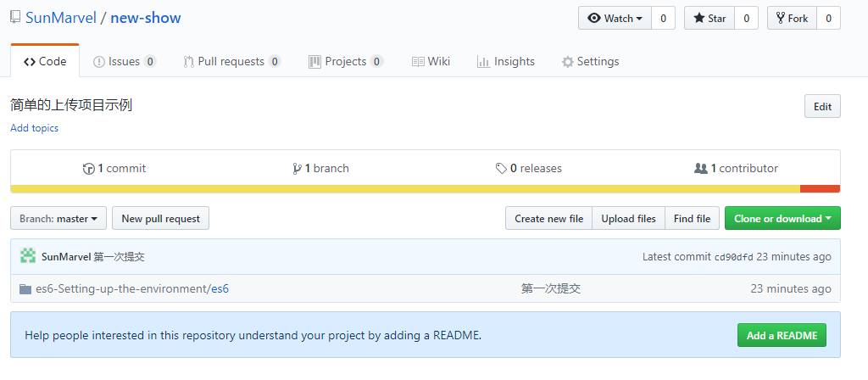The height and width of the screenshot is (380, 868).
Task: Click the file row's 23 minutes ago timestamp
Action: [x=791, y=288]
